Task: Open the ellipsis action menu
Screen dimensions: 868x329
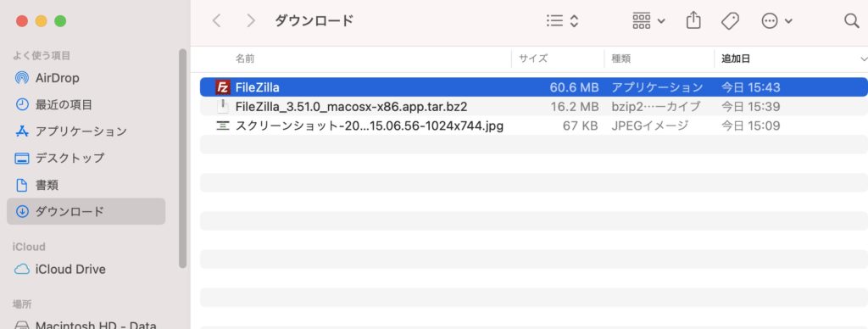Action: click(x=776, y=21)
